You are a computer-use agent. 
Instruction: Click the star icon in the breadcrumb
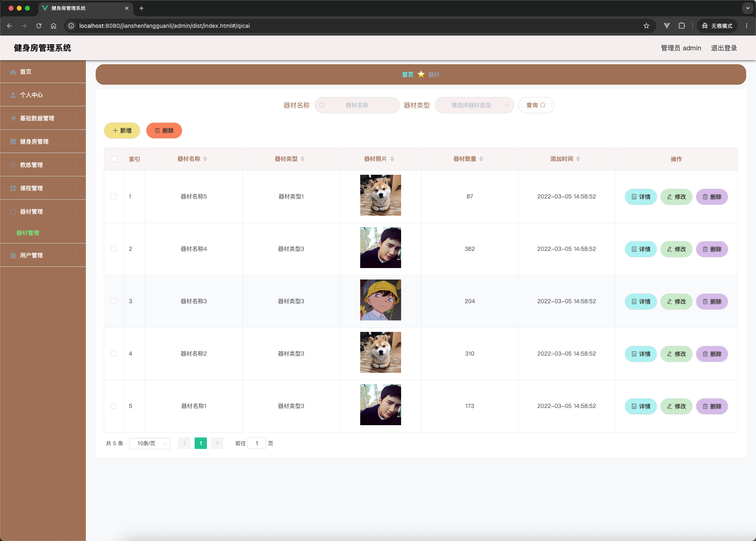tap(421, 74)
